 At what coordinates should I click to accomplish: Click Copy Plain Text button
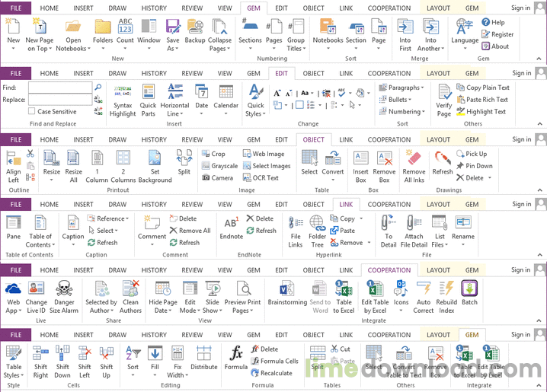483,88
